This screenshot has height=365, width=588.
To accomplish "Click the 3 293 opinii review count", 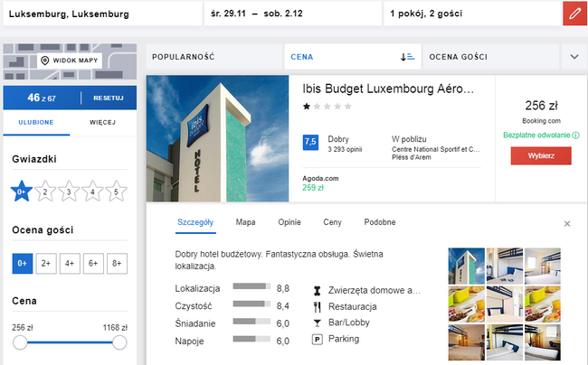I will tap(345, 150).
